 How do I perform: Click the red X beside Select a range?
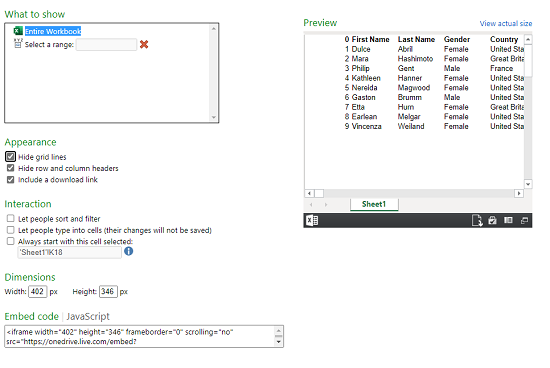coord(144,44)
